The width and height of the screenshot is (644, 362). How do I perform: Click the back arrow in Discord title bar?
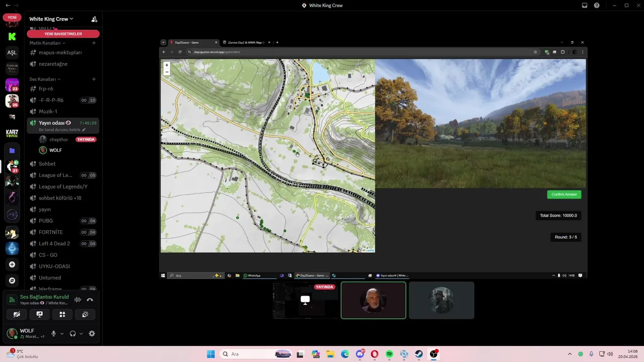(x=8, y=6)
